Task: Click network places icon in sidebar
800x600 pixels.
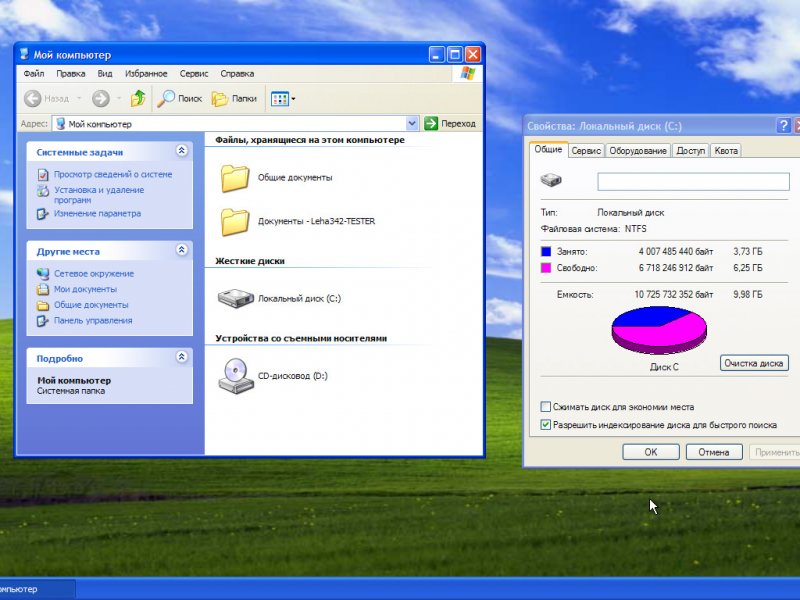Action: (43, 274)
